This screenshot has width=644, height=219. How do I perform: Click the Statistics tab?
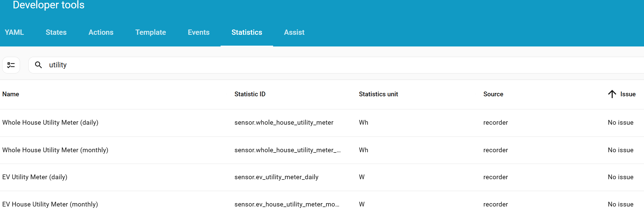[x=247, y=32]
